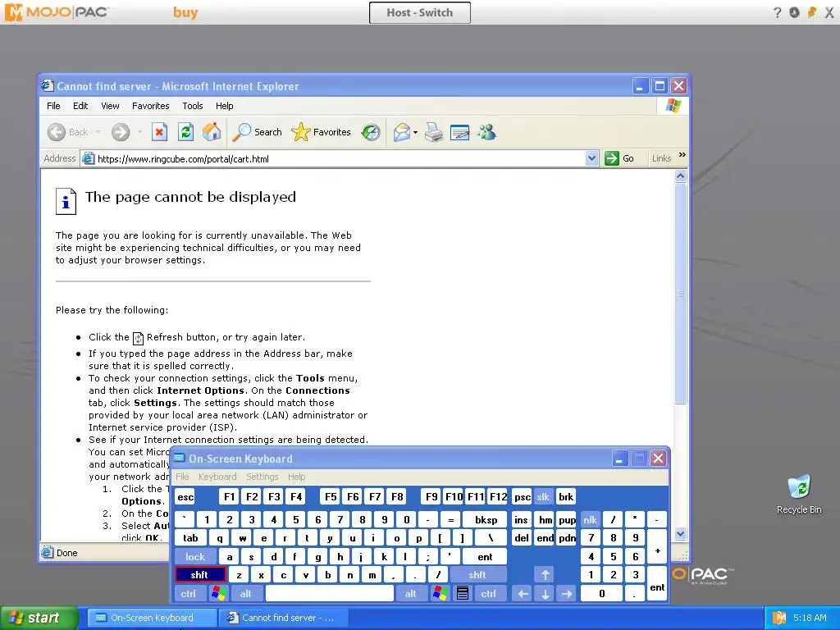Click MojoPac settings gear icon
Screen dimensions: 840x630
[794, 12]
